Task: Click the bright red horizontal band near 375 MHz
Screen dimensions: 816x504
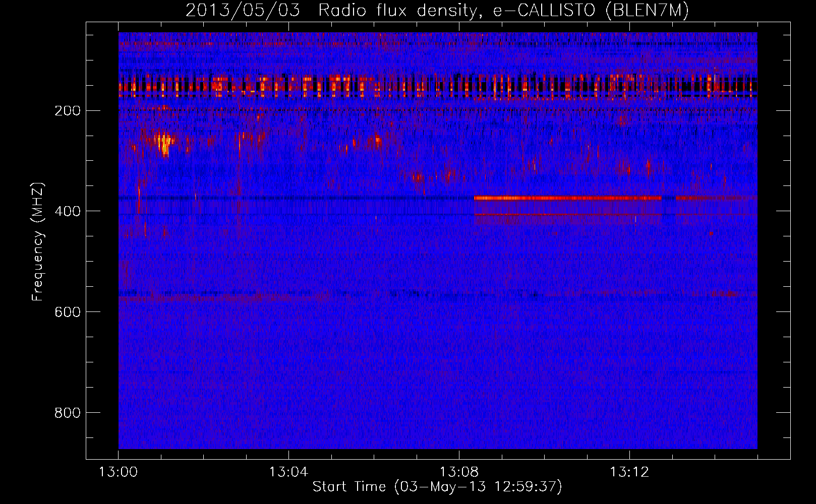Action: point(567,198)
